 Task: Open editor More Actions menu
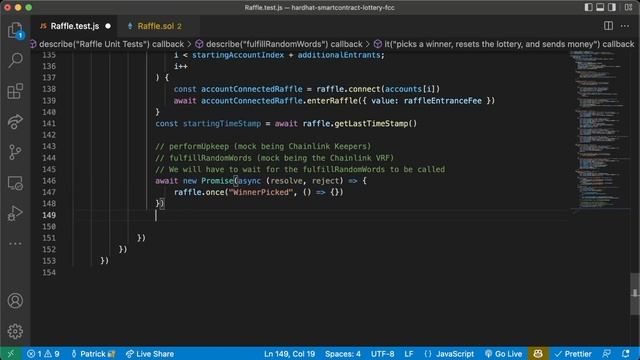(x=625, y=26)
